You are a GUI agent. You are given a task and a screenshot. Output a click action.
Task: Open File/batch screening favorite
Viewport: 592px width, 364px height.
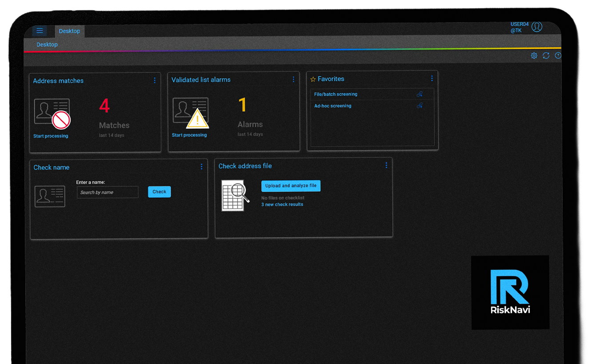coord(336,94)
